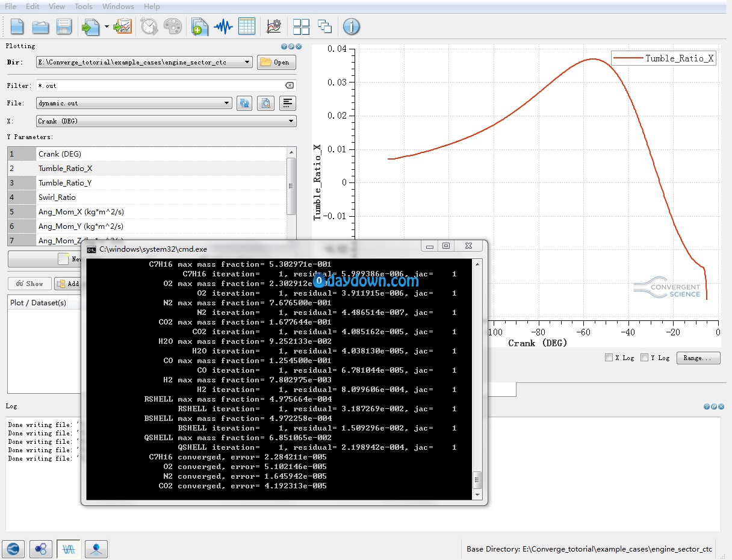Select the line plotting module icon at bottom
This screenshot has width=732, height=560.
point(69,549)
